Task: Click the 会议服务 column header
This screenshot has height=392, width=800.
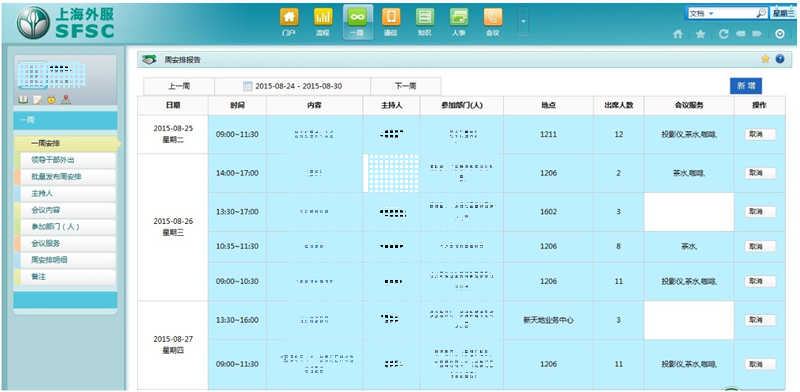Action: pyautogui.click(x=689, y=105)
